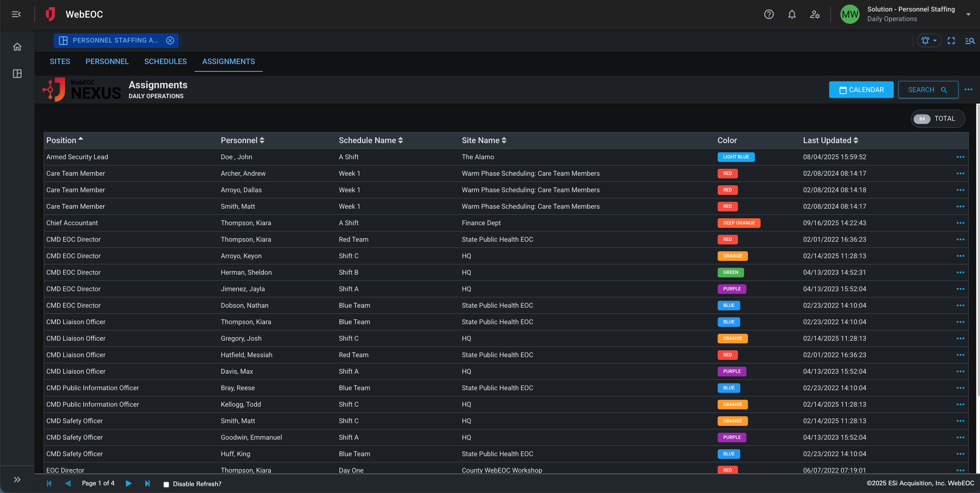Click the MW user avatar
This screenshot has height=493, width=980.
pos(850,14)
